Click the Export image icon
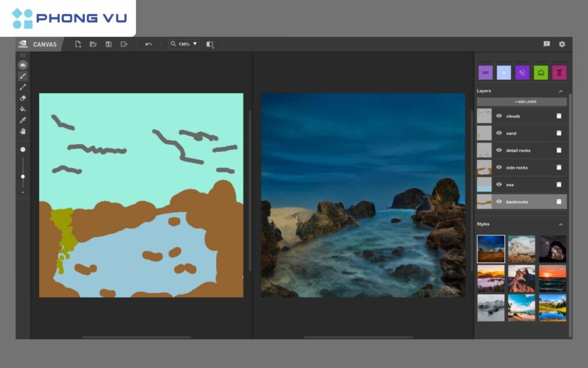Screen dimensions: 588x368 [x=123, y=44]
